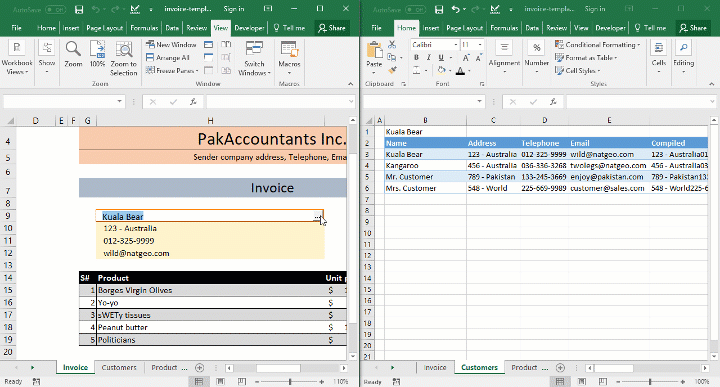Click Insert Function fx in left window
The height and width of the screenshot is (387, 720).
point(193,101)
